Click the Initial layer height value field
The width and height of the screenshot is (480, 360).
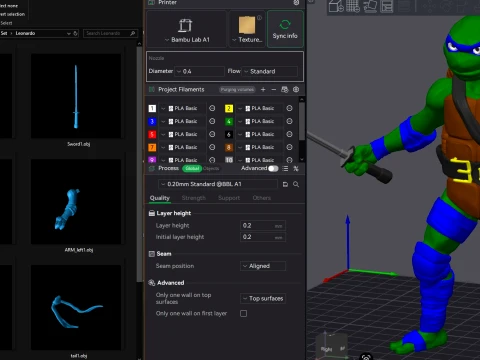(263, 237)
